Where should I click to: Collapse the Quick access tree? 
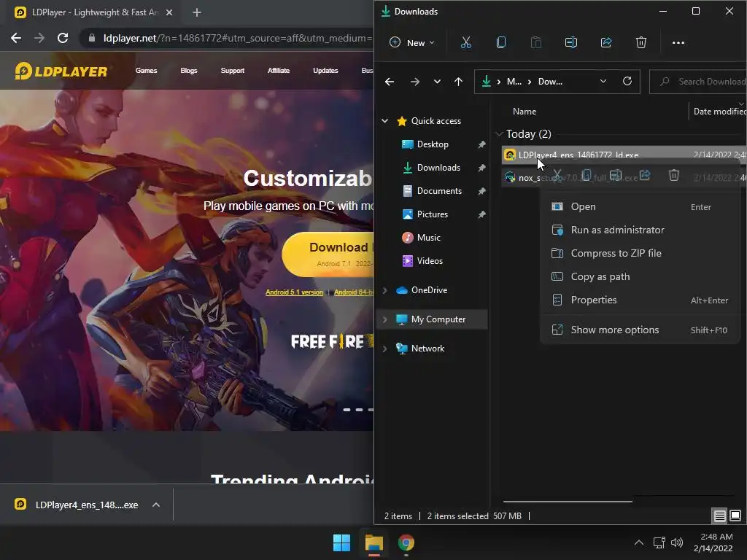point(384,121)
